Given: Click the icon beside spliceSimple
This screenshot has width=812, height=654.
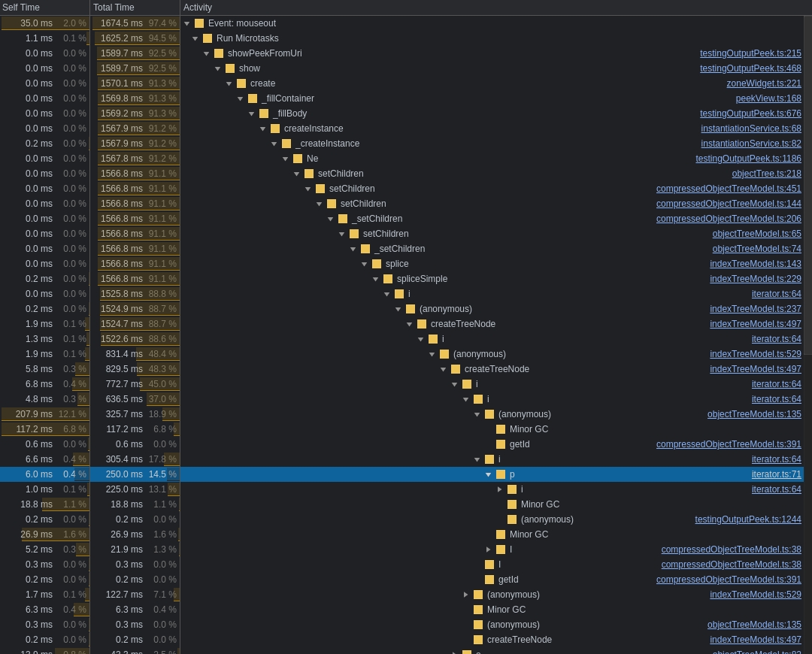Looking at the screenshot, I should point(387,278).
